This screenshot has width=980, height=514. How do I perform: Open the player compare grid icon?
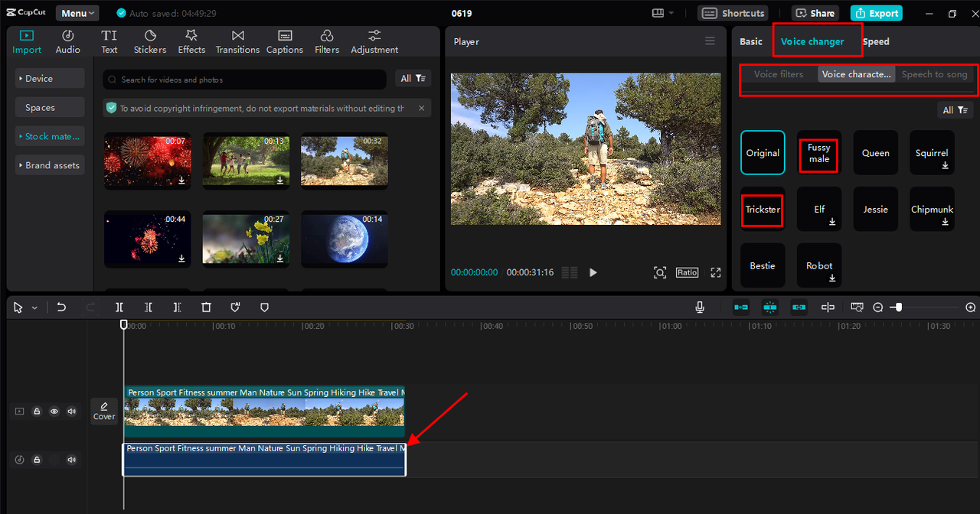570,272
